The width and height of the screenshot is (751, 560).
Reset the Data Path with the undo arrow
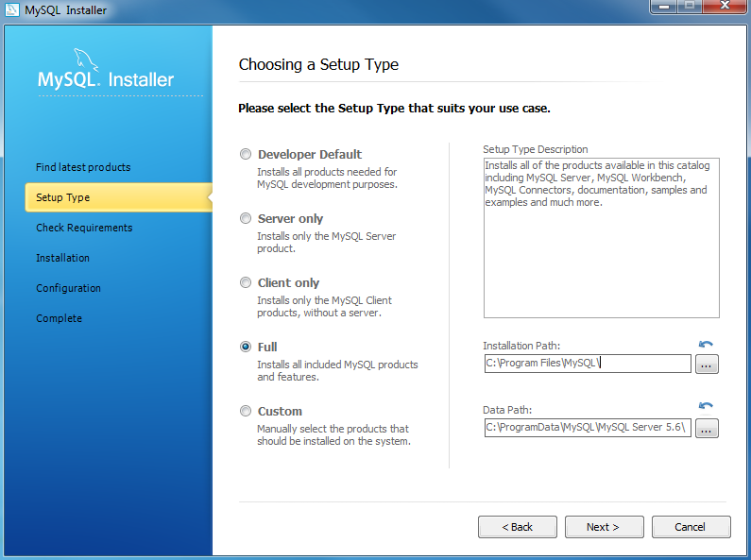pos(706,406)
